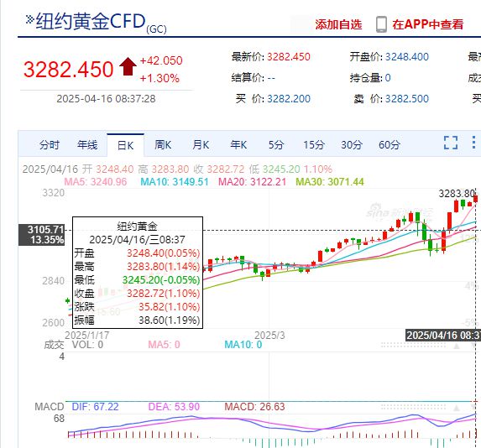Screen dimensions: 481x448
Task: Open the vertical dots chart menu
Action: (x=474, y=143)
